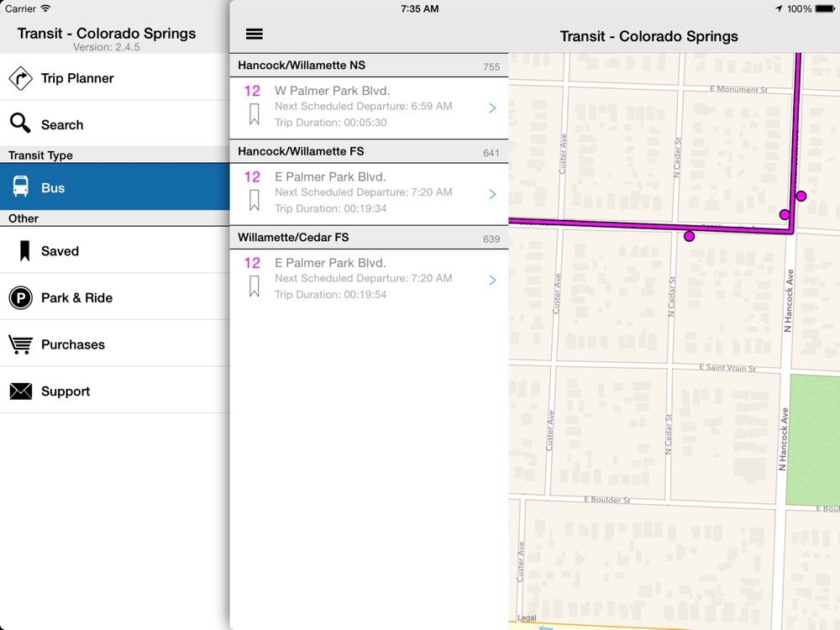
Task: Open the Park & Ride icon
Action: 20,298
